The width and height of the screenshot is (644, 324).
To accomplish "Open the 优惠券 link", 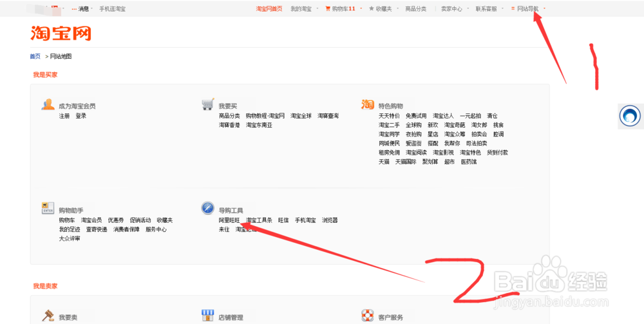I will pos(116,220).
